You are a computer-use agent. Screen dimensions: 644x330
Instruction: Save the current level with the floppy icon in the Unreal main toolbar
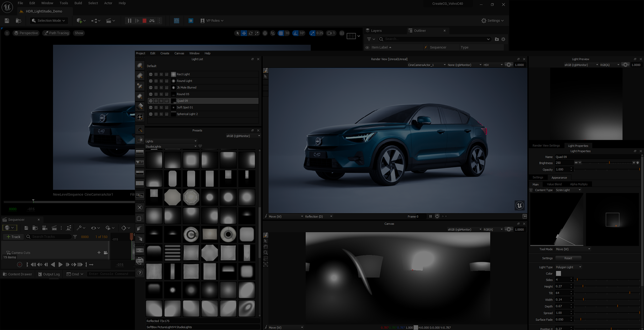7,21
